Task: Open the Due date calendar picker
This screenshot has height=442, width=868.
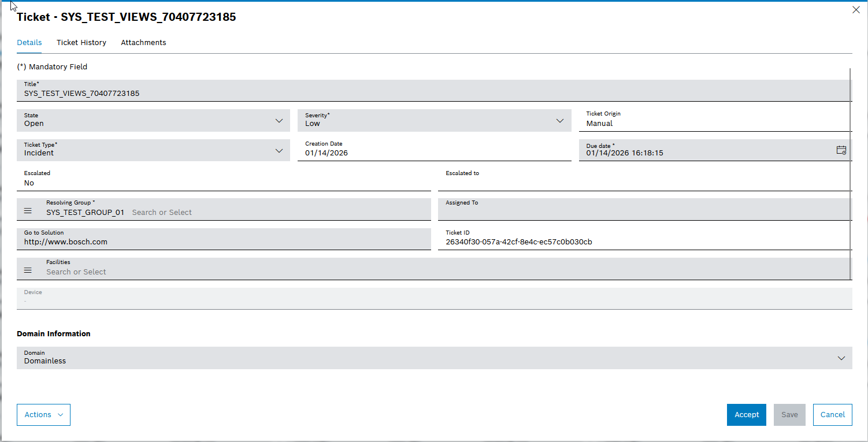Action: (841, 150)
